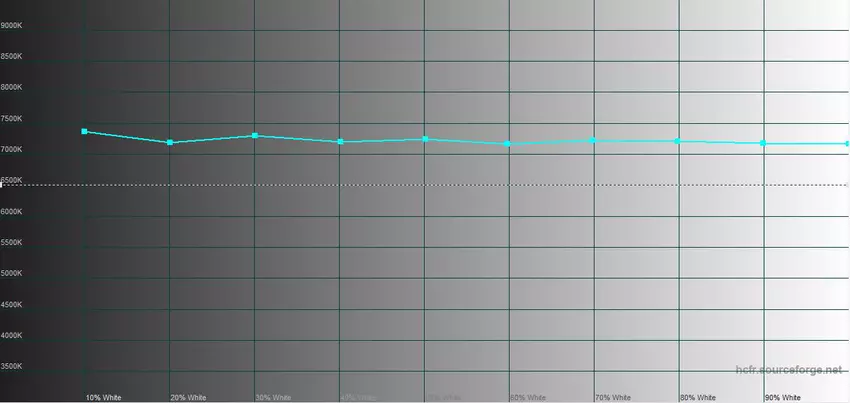
Task: Select the last data point at the right edge
Action: tap(846, 143)
